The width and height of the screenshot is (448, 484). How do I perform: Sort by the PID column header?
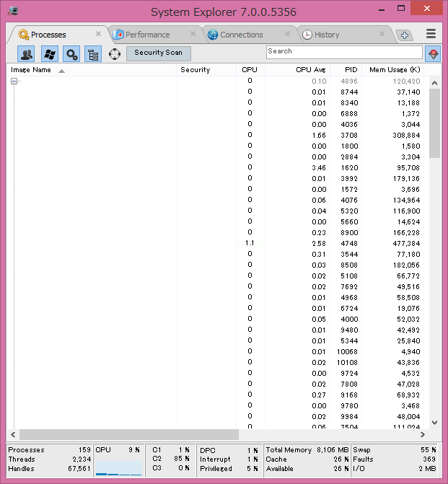tap(346, 70)
